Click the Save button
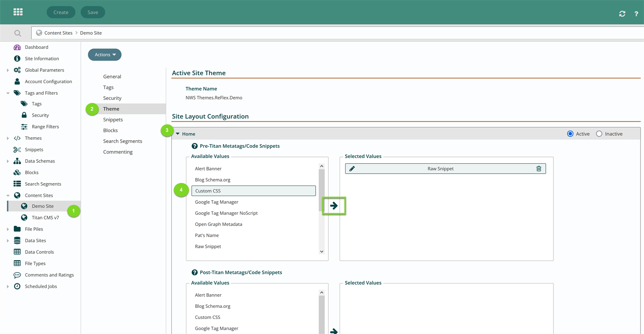 click(93, 12)
